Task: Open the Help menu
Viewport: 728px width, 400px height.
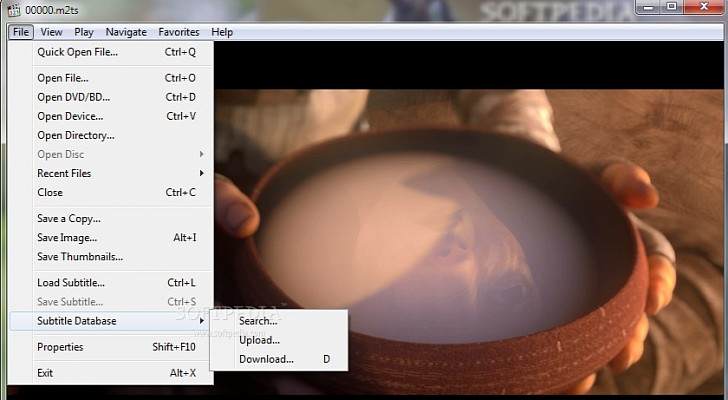Action: click(x=222, y=32)
